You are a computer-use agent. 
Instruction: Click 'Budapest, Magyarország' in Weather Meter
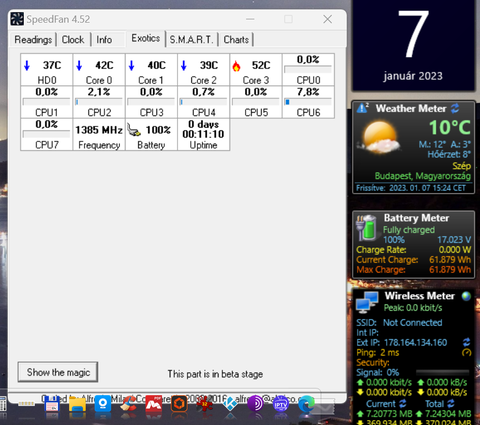pos(423,176)
